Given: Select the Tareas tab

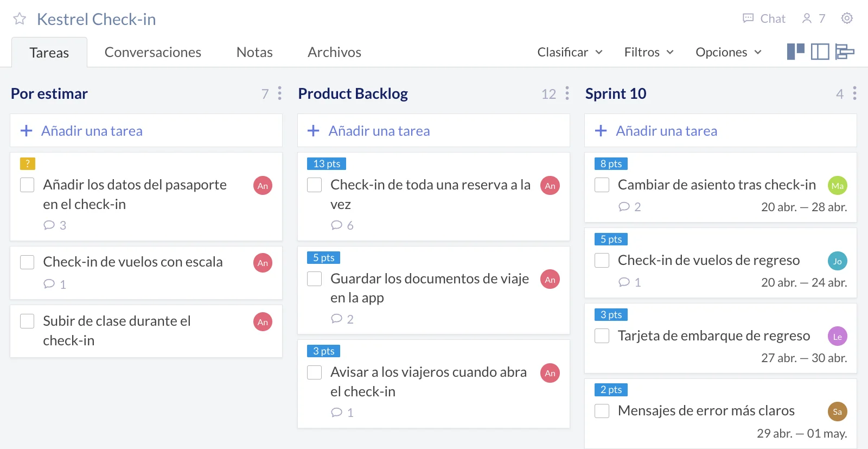Looking at the screenshot, I should point(49,53).
